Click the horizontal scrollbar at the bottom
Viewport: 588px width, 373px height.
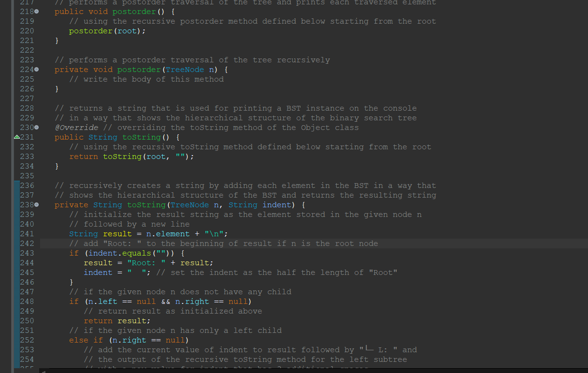click(x=290, y=370)
